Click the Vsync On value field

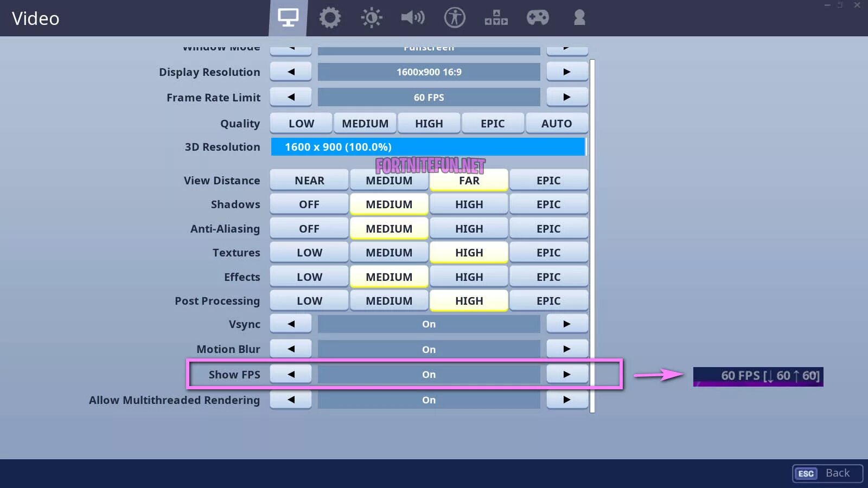[429, 324]
